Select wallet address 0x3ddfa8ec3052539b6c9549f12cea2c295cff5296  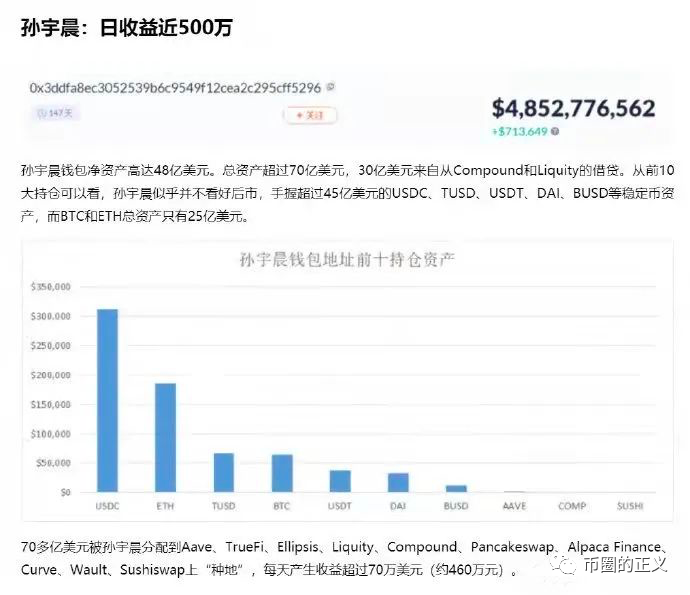[175, 88]
